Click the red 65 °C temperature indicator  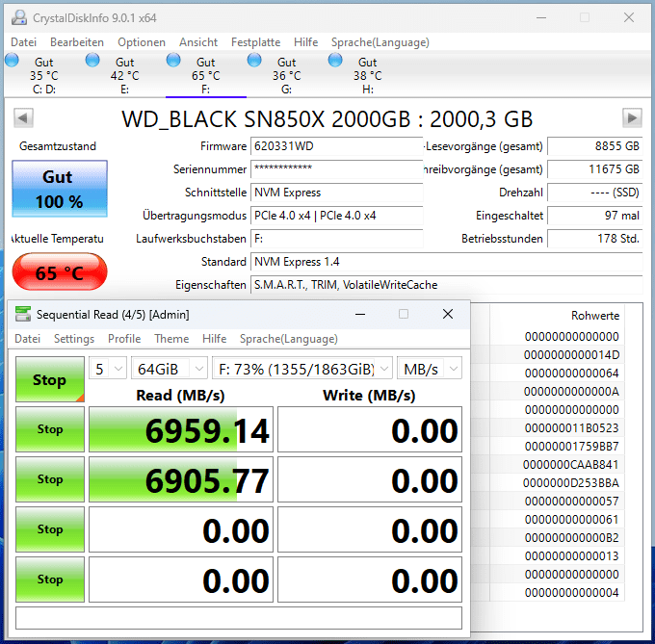pyautogui.click(x=60, y=272)
